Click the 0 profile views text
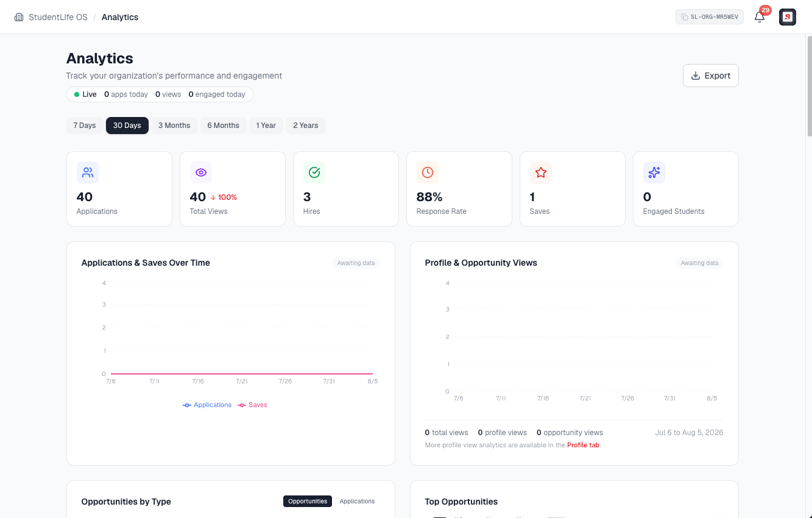The height and width of the screenshot is (518, 812). 503,433
